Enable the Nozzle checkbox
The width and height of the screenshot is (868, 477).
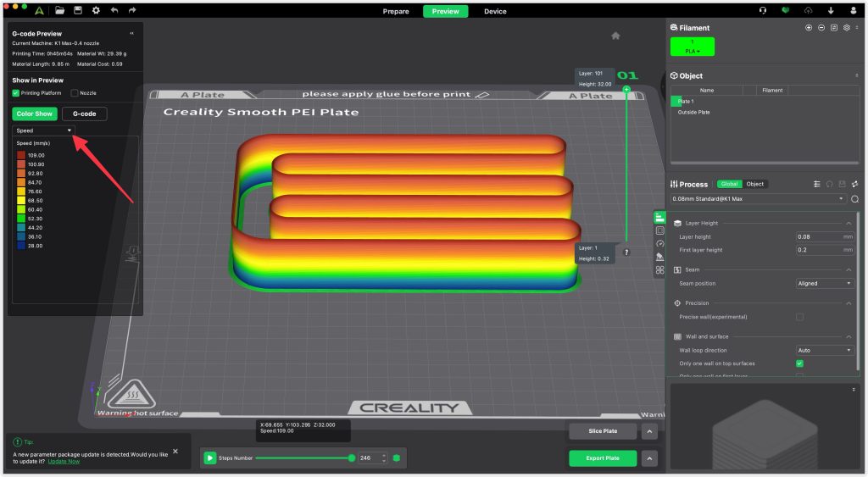pyautogui.click(x=75, y=92)
